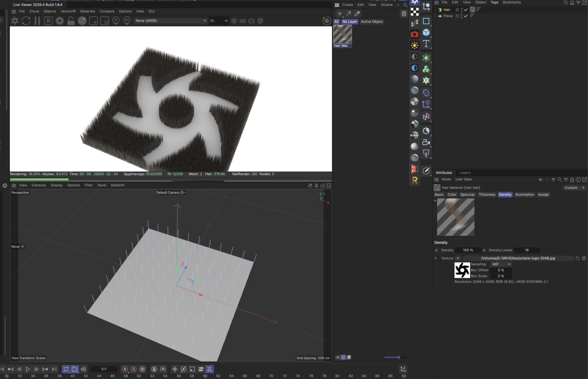Viewport: 588px width, 379px height.
Task: Open the DL kernel dropdown
Action: [219, 21]
